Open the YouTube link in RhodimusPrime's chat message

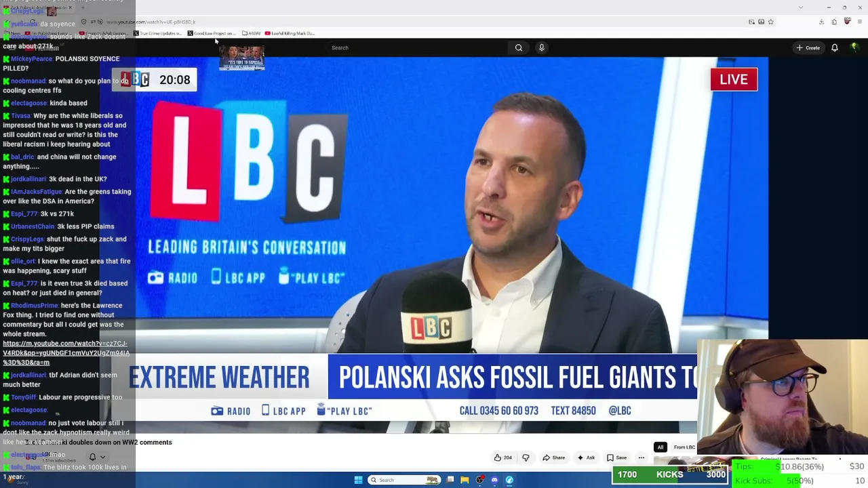pos(66,352)
